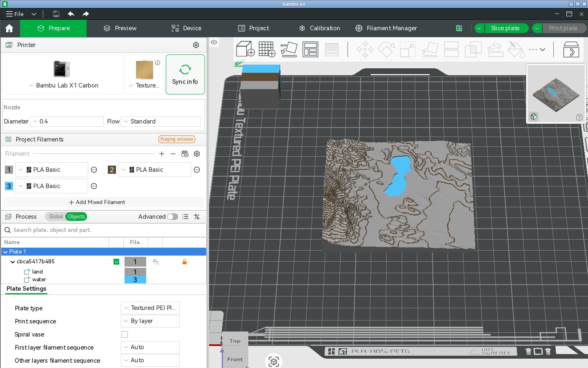
Task: Click filament 3 blue color swatch
Action: (x=9, y=186)
